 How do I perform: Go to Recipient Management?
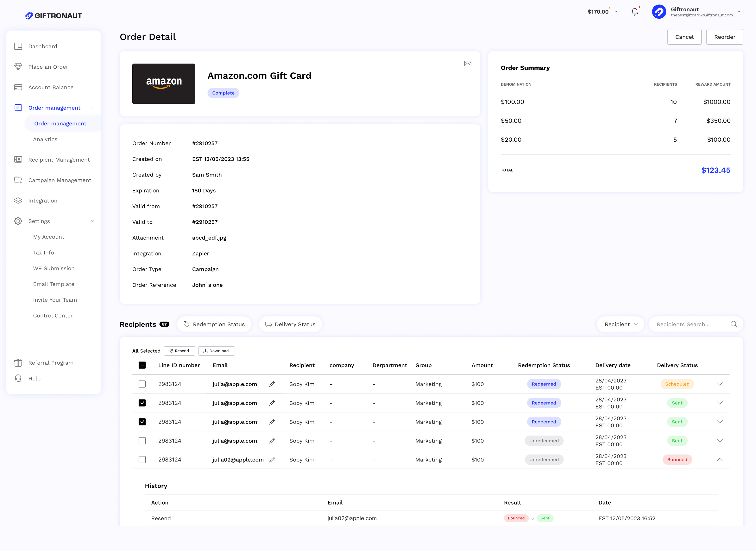[59, 160]
